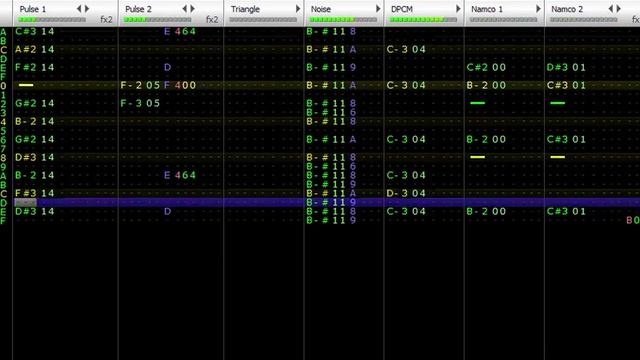This screenshot has height=360, width=640.
Task: Click the Noise channel volume meter
Action: pyautogui.click(x=343, y=19)
